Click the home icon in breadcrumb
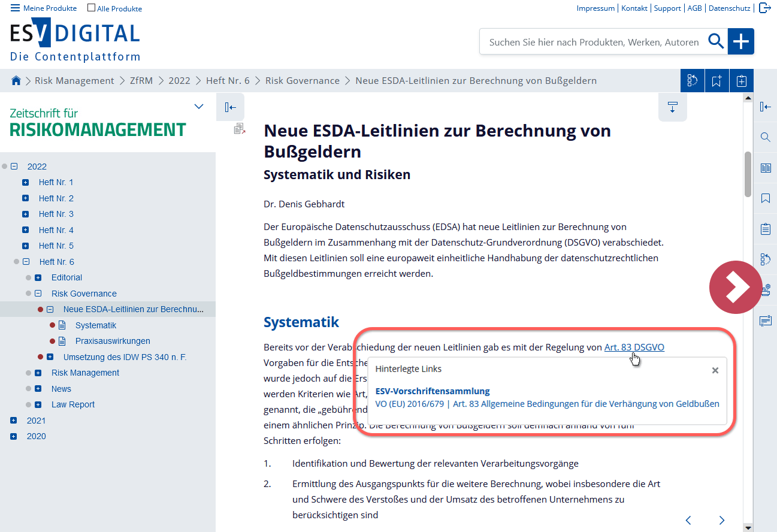Screen dimensions: 777x532 [16, 81]
